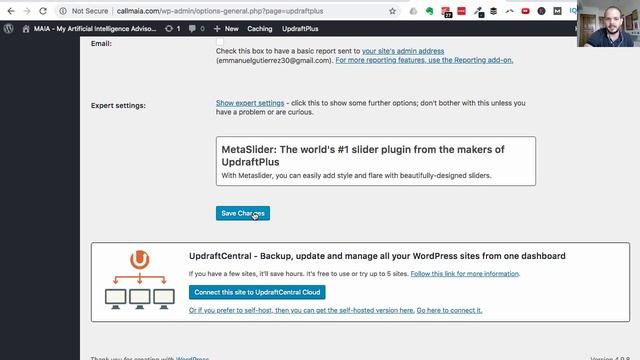
Task: Click the browser forward arrow
Action: pos(27,11)
